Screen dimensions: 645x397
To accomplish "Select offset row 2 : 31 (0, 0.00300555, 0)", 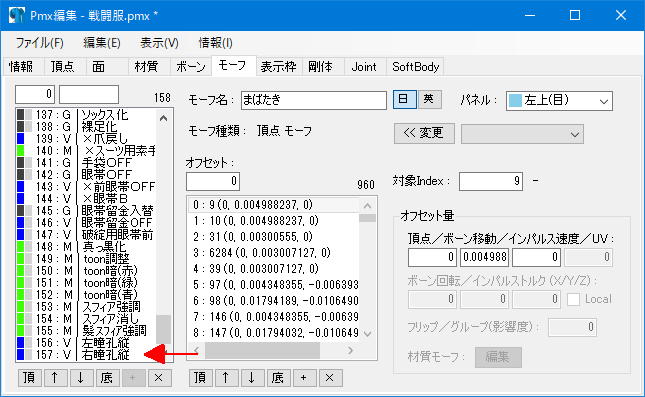I will coord(274,237).
